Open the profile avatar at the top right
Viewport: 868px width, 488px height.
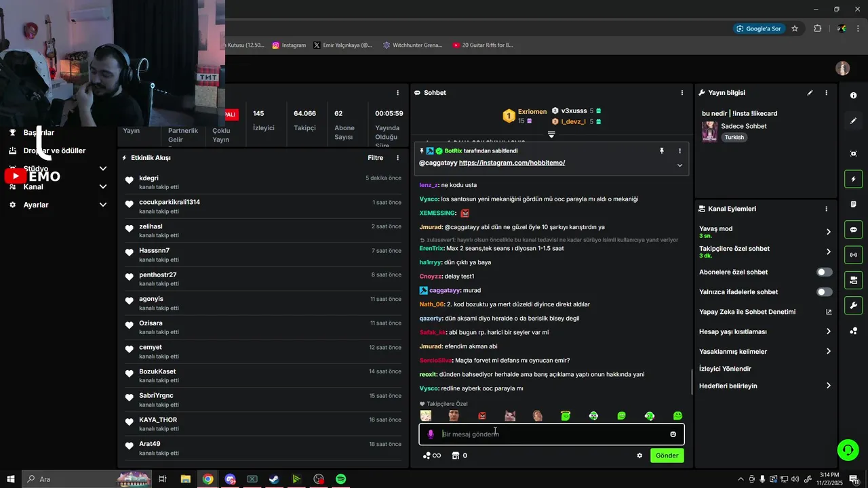pos(842,68)
